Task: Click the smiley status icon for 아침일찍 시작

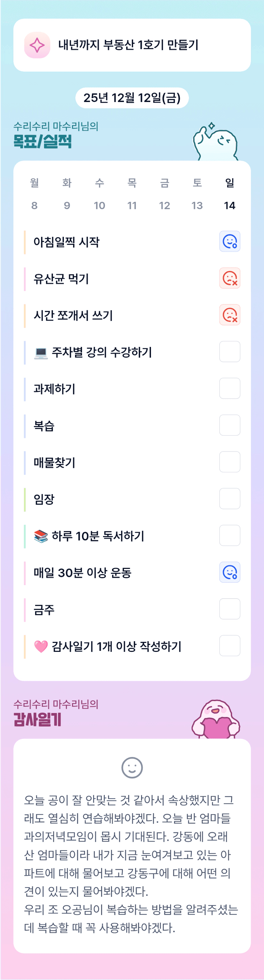Action: click(x=230, y=241)
